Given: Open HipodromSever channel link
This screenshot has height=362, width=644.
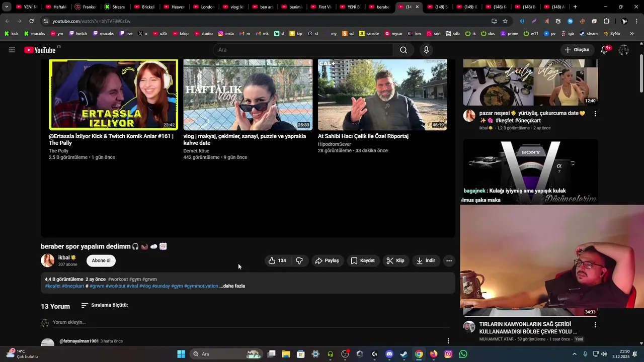Looking at the screenshot, I should pyautogui.click(x=335, y=144).
